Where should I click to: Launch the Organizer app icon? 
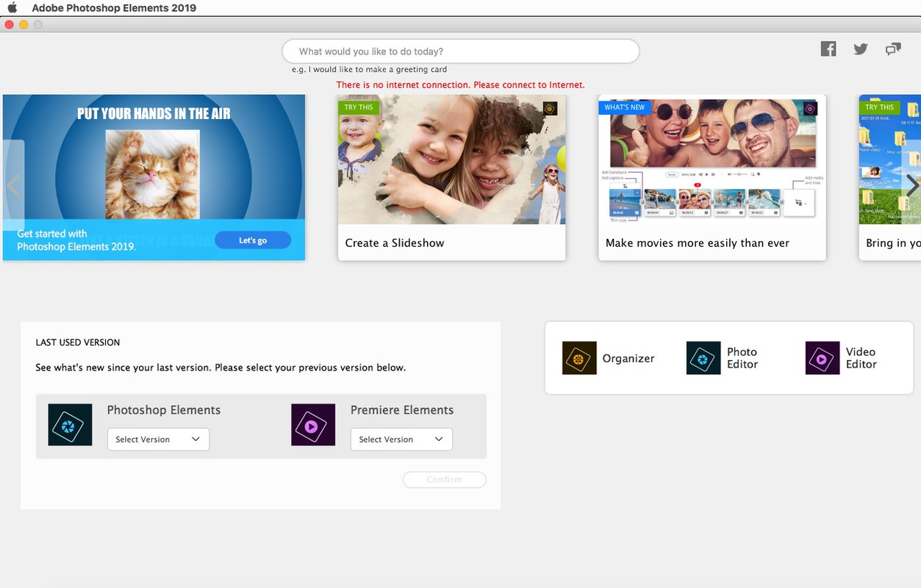(x=579, y=359)
